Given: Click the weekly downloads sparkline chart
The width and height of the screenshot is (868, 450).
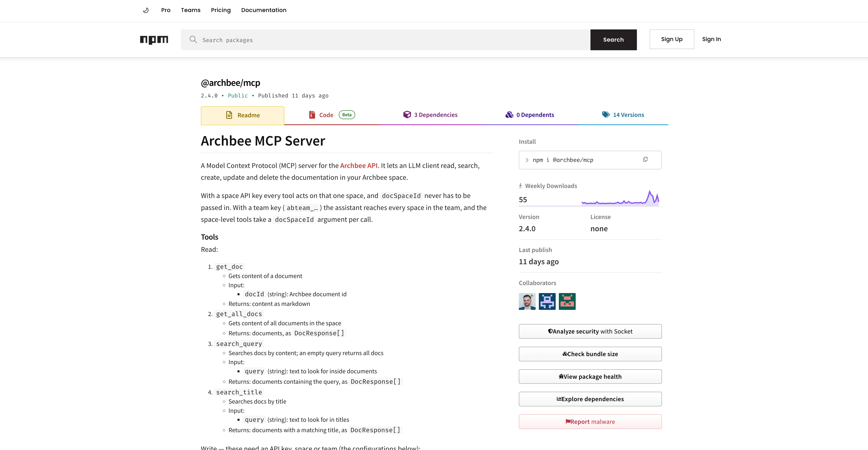Looking at the screenshot, I should click(x=620, y=198).
